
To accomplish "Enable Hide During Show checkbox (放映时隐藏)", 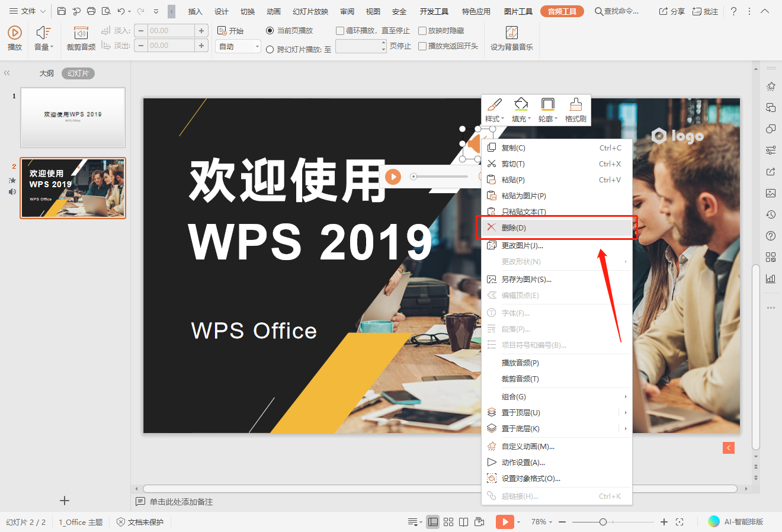I will tap(422, 31).
